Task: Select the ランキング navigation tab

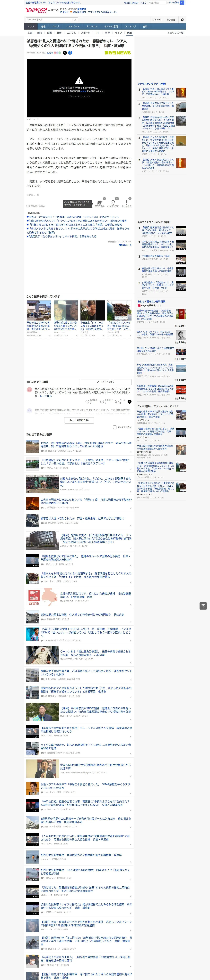Action: coord(130,27)
